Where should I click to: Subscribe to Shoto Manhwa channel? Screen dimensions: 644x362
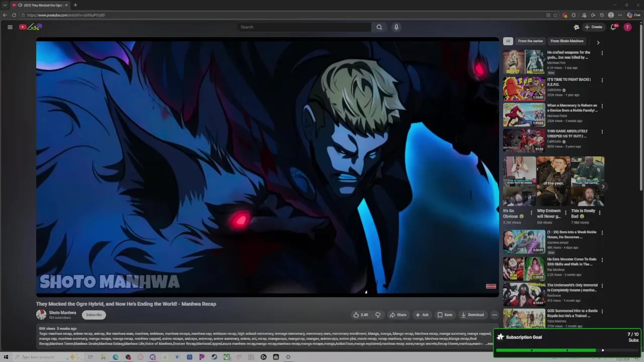point(94,315)
